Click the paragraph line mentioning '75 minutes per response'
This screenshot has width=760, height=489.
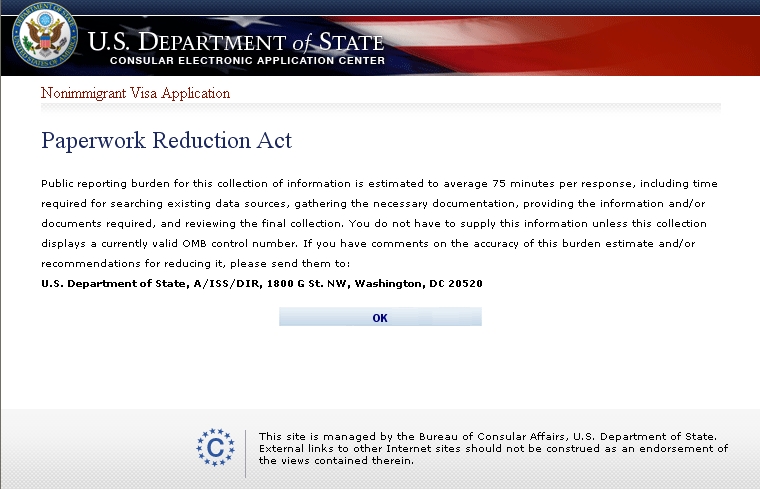point(379,184)
